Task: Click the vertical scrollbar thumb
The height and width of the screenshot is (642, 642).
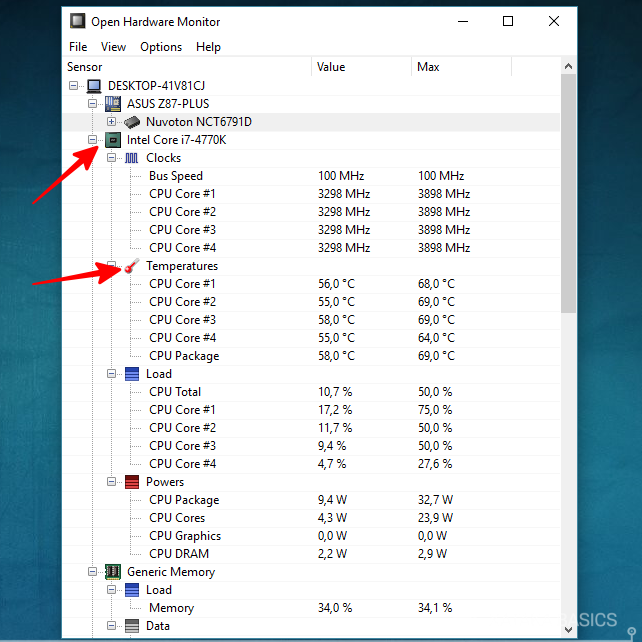Action: coord(568,194)
